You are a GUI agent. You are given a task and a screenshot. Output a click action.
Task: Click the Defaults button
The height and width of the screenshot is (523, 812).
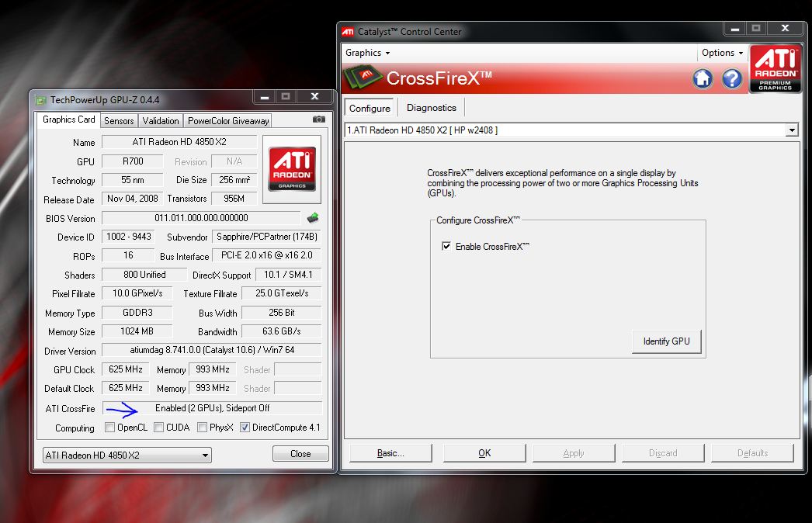[x=752, y=453]
